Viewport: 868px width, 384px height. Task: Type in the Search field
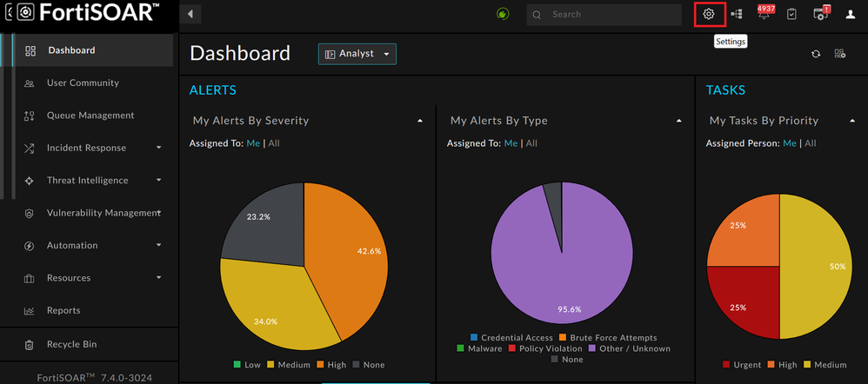click(604, 15)
